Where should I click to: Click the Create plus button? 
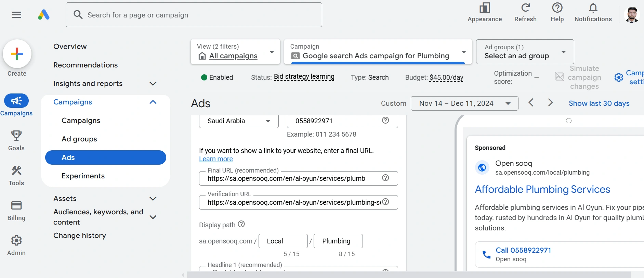[17, 54]
